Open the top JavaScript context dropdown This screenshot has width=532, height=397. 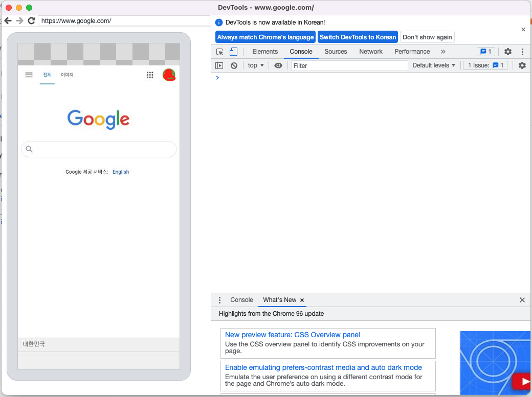coord(256,65)
